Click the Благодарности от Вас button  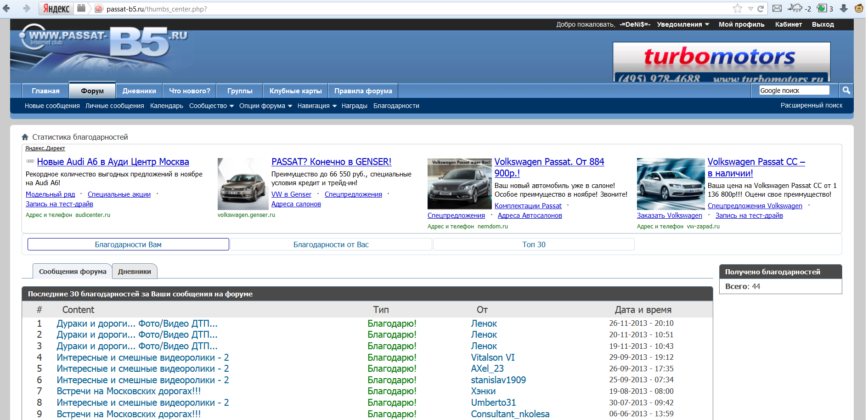[331, 244]
